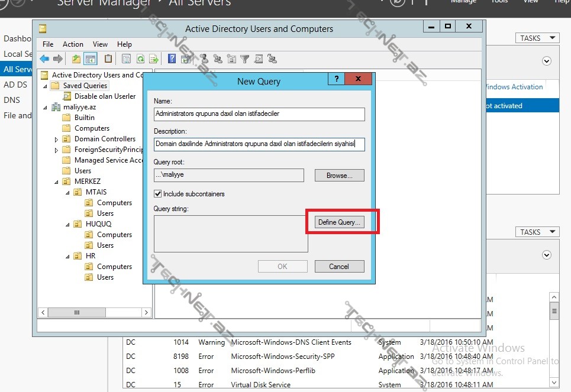
Task: Select the Disable olan Userler saved query
Action: (x=104, y=96)
